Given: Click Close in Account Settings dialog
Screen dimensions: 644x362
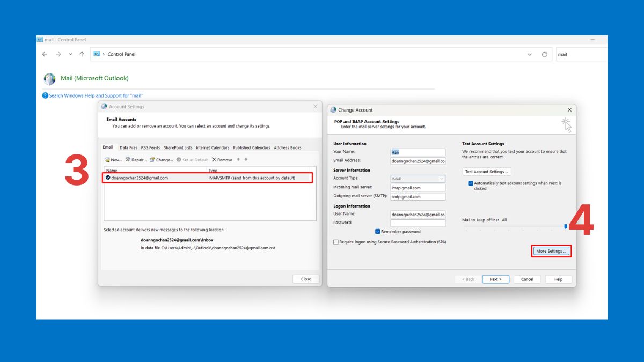Looking at the screenshot, I should tap(306, 279).
